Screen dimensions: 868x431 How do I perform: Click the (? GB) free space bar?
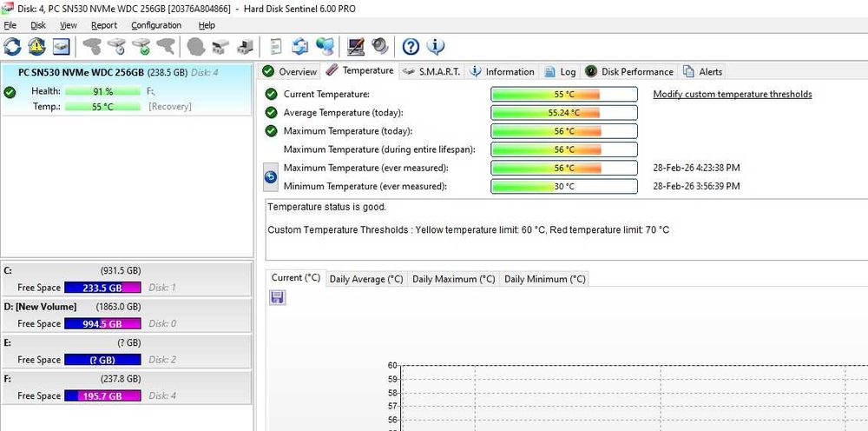point(102,360)
